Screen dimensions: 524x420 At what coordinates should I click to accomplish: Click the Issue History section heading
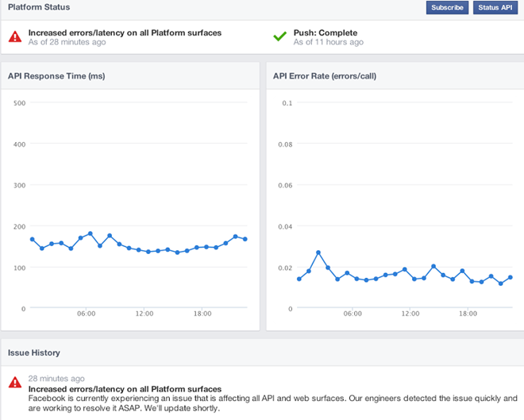tap(34, 352)
